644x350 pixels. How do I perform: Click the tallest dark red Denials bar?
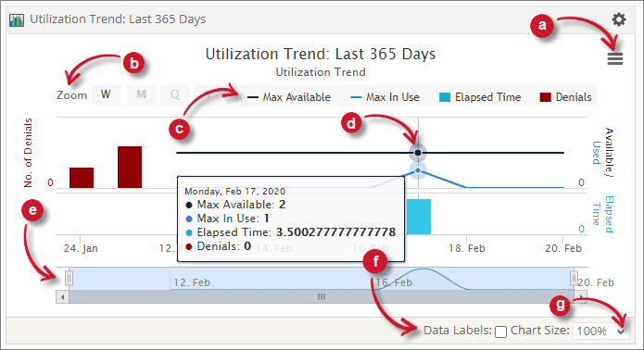point(130,167)
